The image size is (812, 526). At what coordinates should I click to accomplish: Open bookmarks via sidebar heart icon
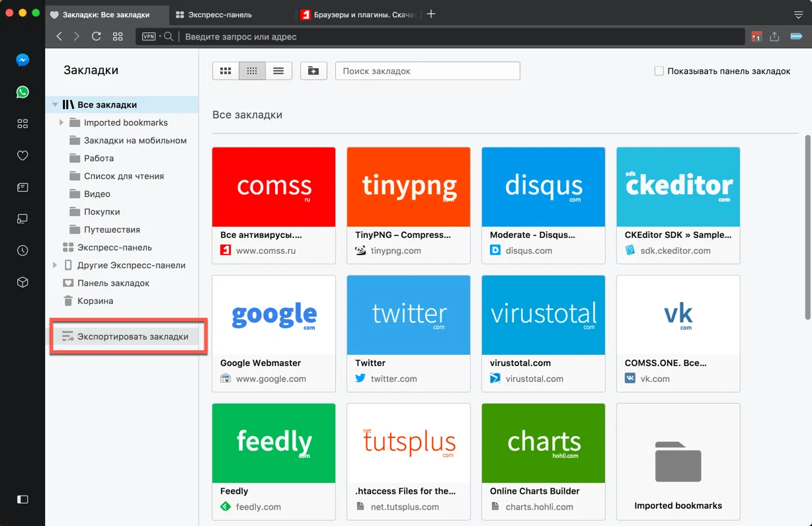22,155
